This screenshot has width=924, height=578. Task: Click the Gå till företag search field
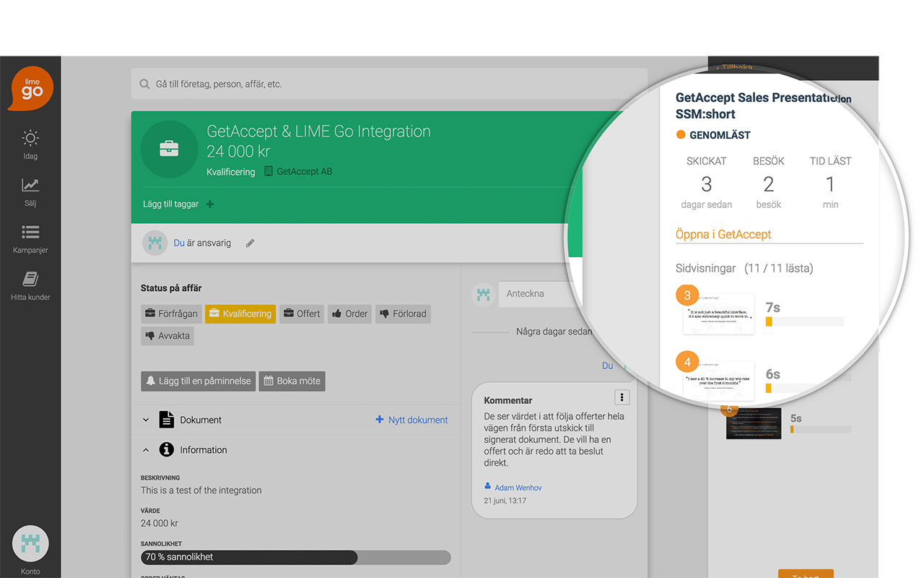pos(389,85)
